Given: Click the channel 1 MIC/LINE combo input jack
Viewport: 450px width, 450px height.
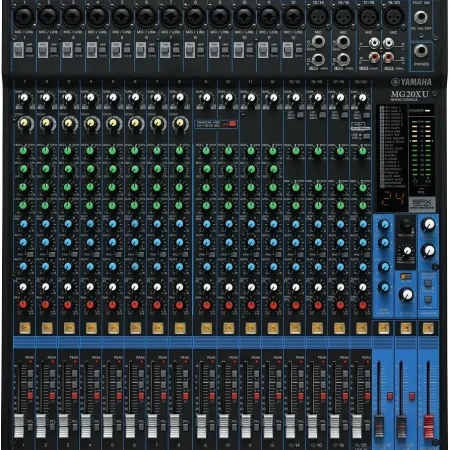Looking at the screenshot, I should [24, 17].
